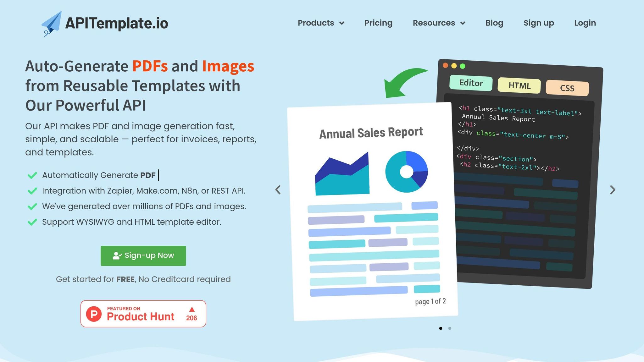
Task: Click the CSS tab in the illustration
Action: [x=567, y=88]
